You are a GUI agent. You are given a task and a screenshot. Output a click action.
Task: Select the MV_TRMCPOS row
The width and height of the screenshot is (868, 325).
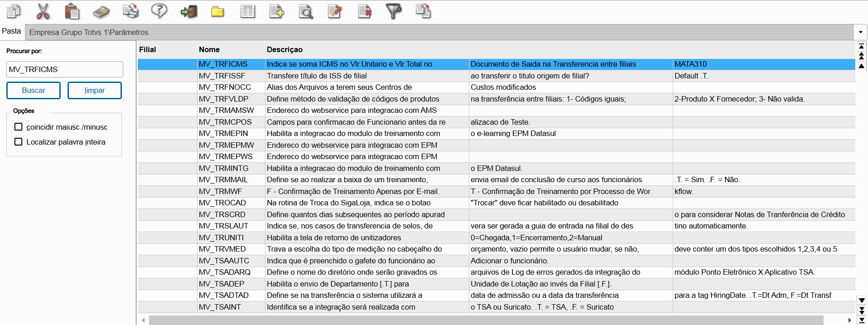point(497,122)
